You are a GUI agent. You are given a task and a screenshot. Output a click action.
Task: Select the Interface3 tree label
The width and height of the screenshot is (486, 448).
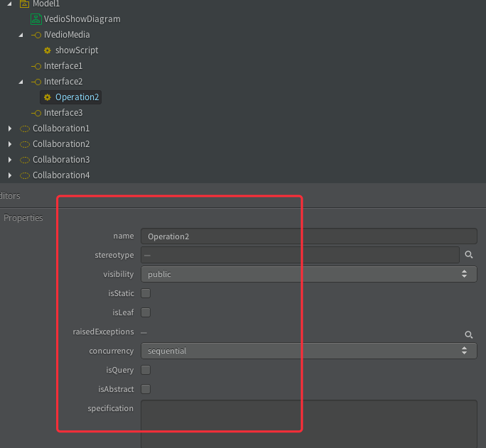pos(63,113)
